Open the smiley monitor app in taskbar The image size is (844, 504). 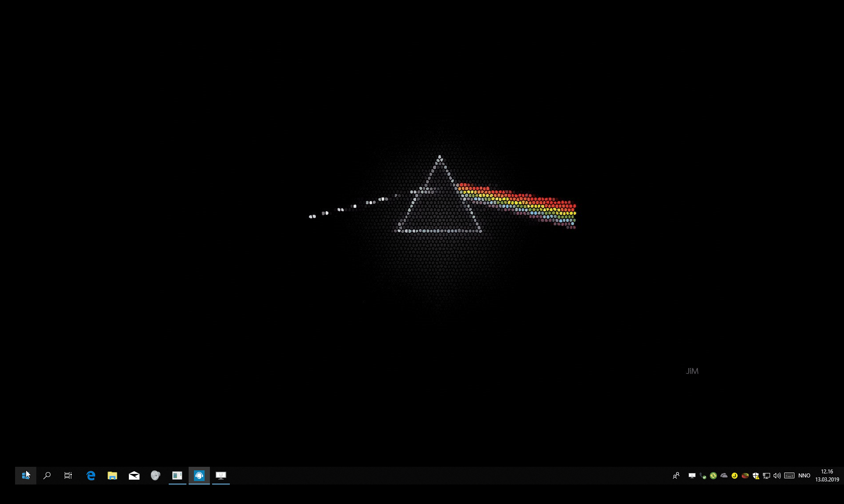pyautogui.click(x=221, y=476)
